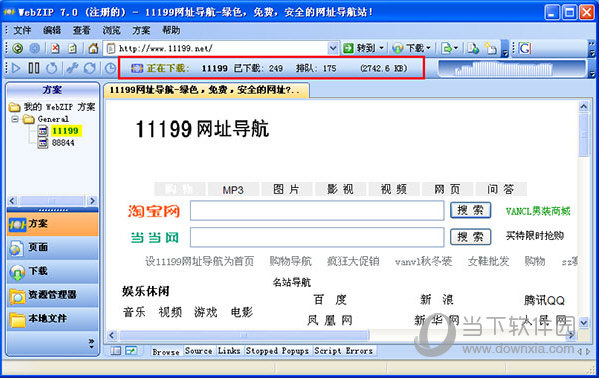Viewport: 599px width, 378px height.
Task: Click the grayed Forward navigation icon
Action: (34, 48)
